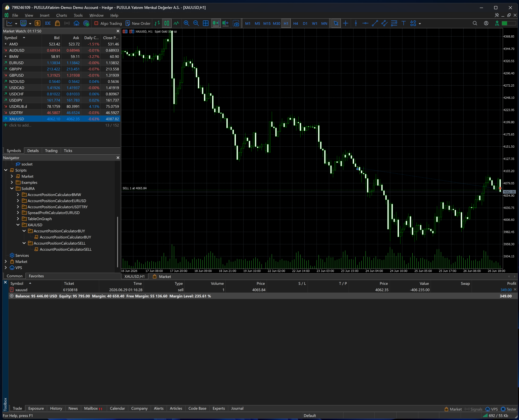Expand the Examples folder in Navigator
519x420 pixels.
click(12, 182)
